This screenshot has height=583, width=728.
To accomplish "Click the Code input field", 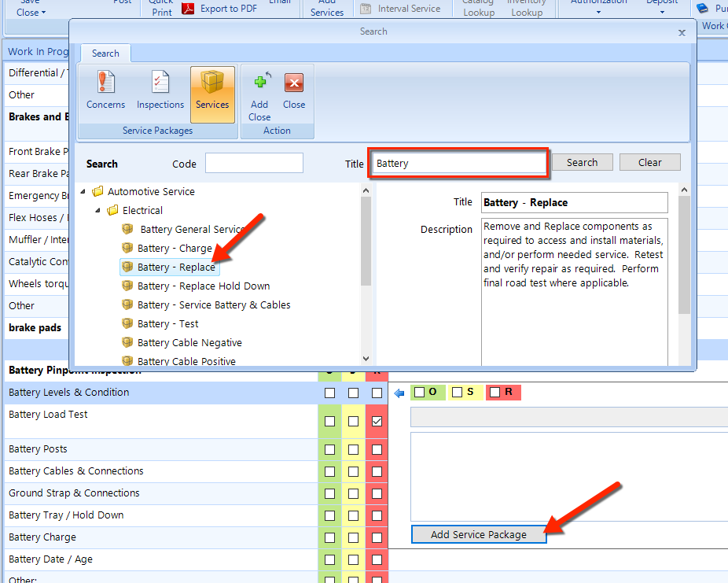I will click(254, 163).
